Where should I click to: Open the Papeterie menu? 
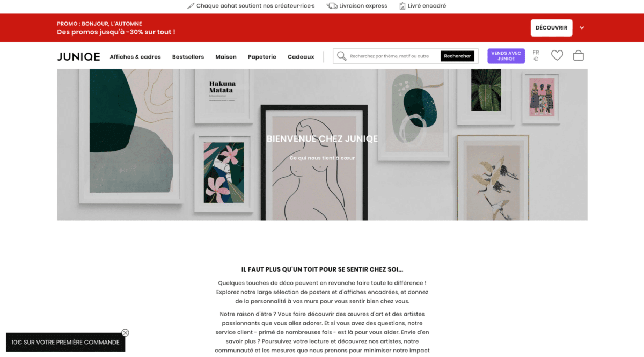(262, 56)
